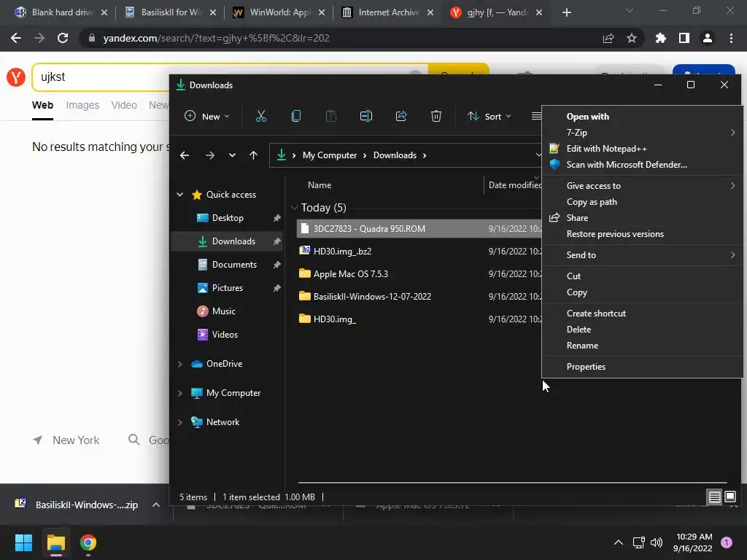Viewport: 747px width, 560px height.
Task: Choose Copy as path
Action: (642, 202)
